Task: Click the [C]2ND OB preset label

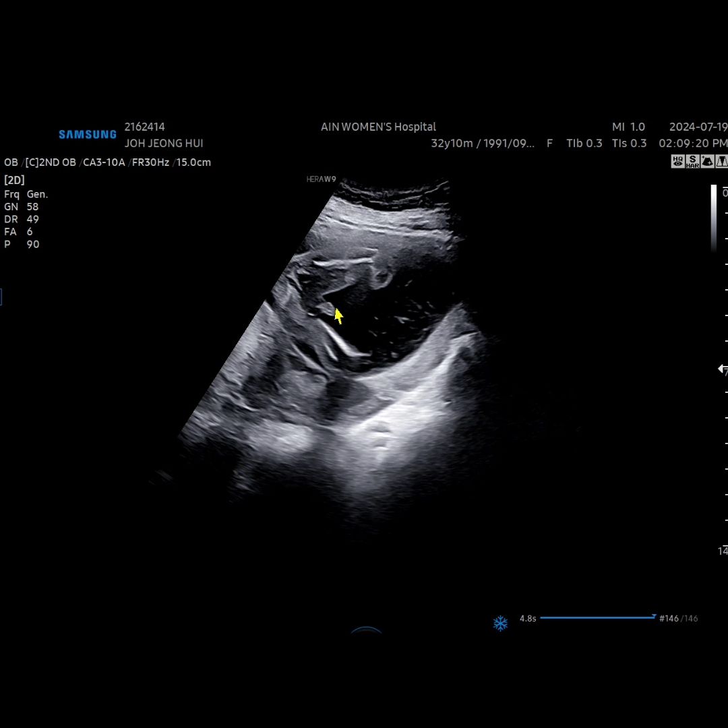Action: 51,162
